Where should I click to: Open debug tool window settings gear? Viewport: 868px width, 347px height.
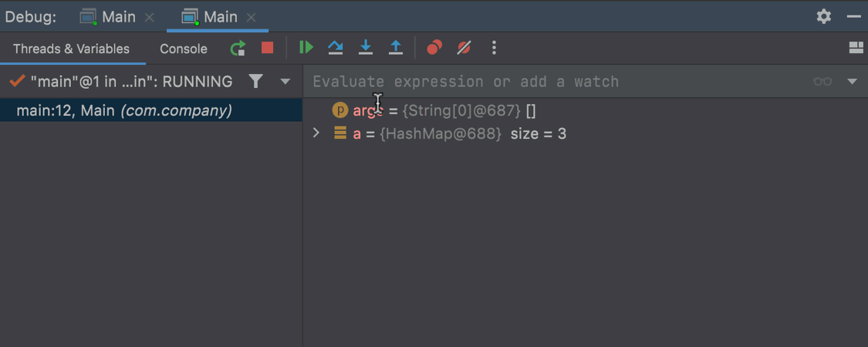click(824, 16)
